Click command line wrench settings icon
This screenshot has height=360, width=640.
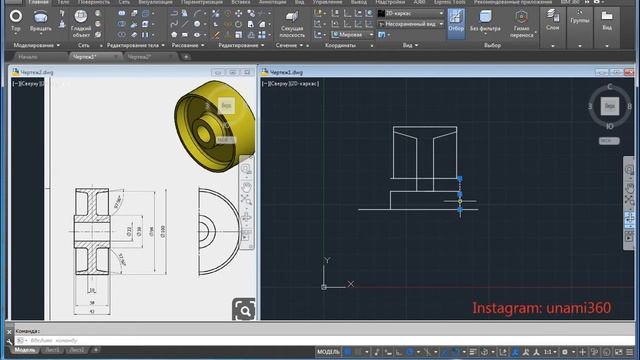pos(9,341)
